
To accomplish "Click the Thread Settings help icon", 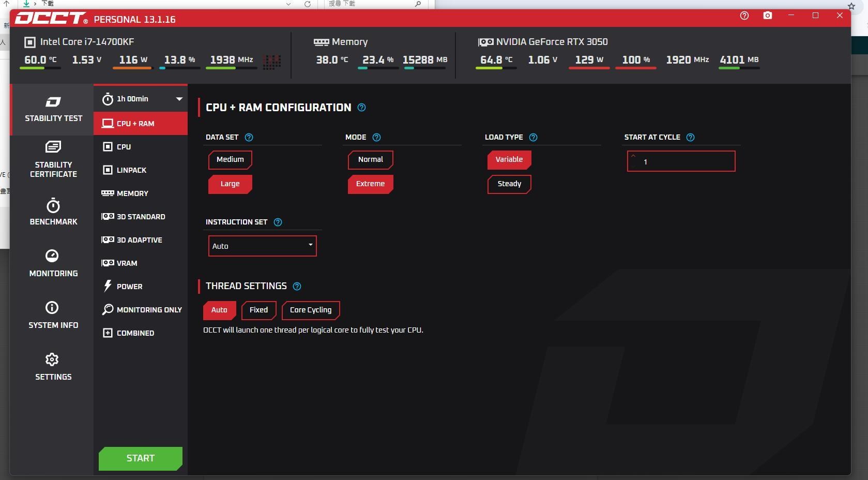I will click(297, 286).
